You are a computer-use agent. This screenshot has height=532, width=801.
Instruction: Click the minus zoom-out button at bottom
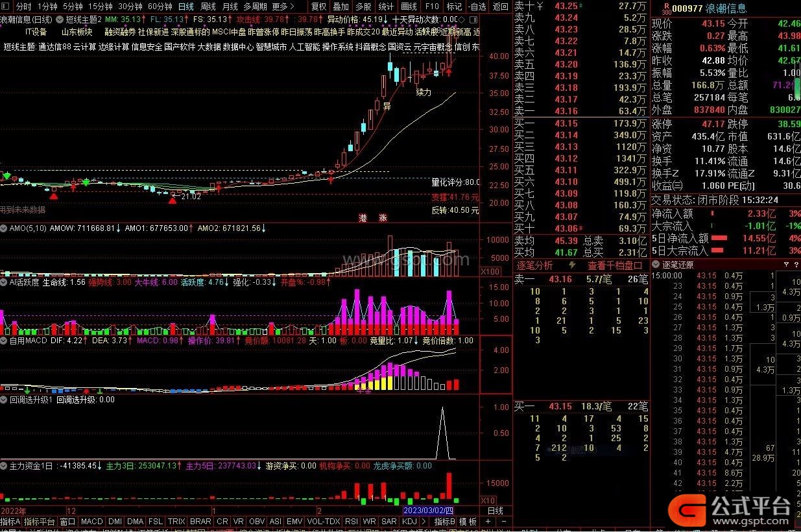coord(505,522)
